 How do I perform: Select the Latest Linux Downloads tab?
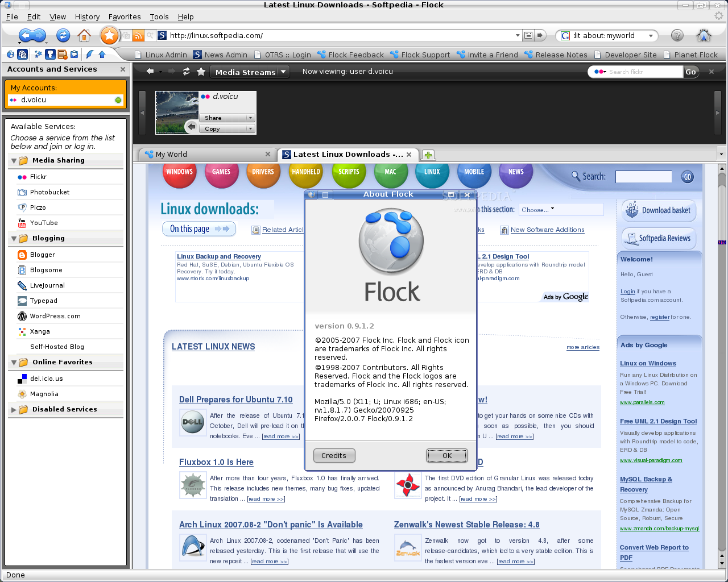pos(348,155)
